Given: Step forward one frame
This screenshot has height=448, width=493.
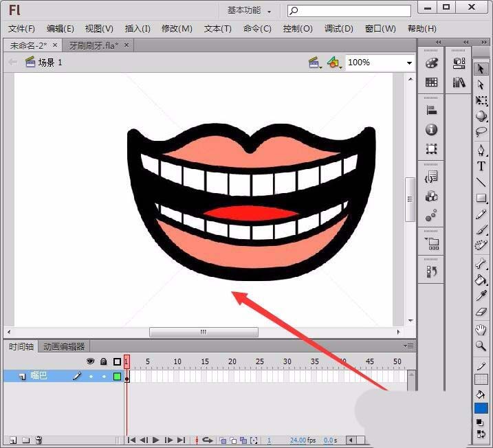Looking at the screenshot, I should 168,440.
